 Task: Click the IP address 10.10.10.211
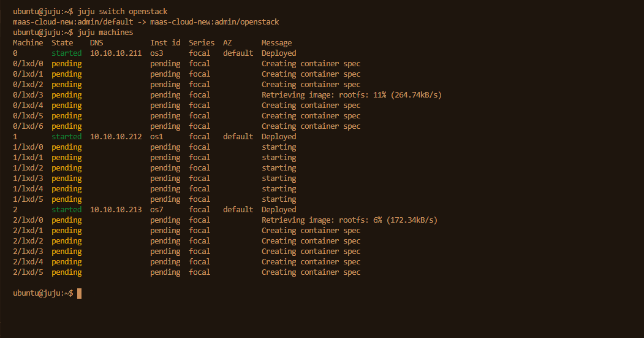[x=116, y=53]
